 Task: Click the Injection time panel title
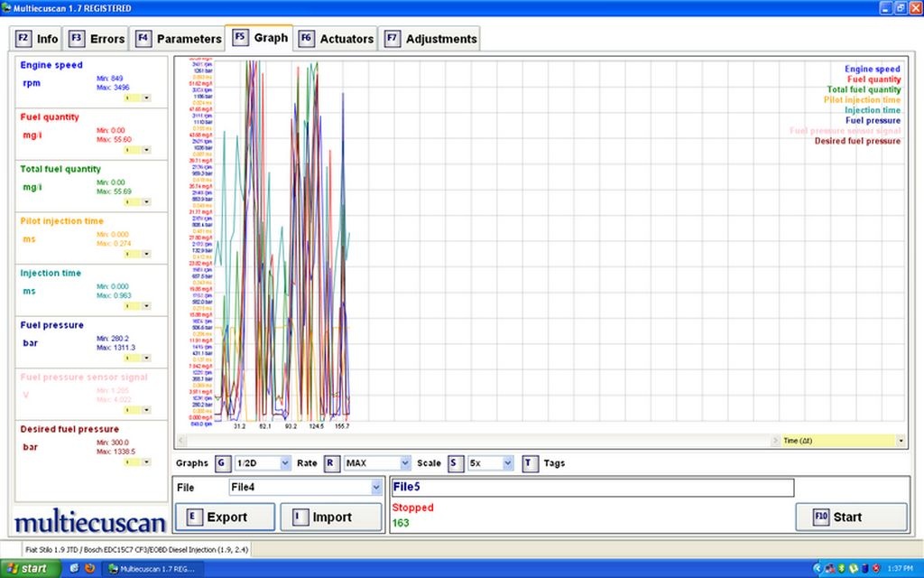51,273
